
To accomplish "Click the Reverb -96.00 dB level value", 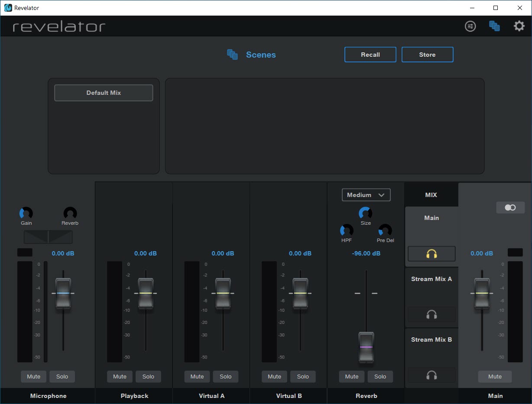I will pos(367,253).
